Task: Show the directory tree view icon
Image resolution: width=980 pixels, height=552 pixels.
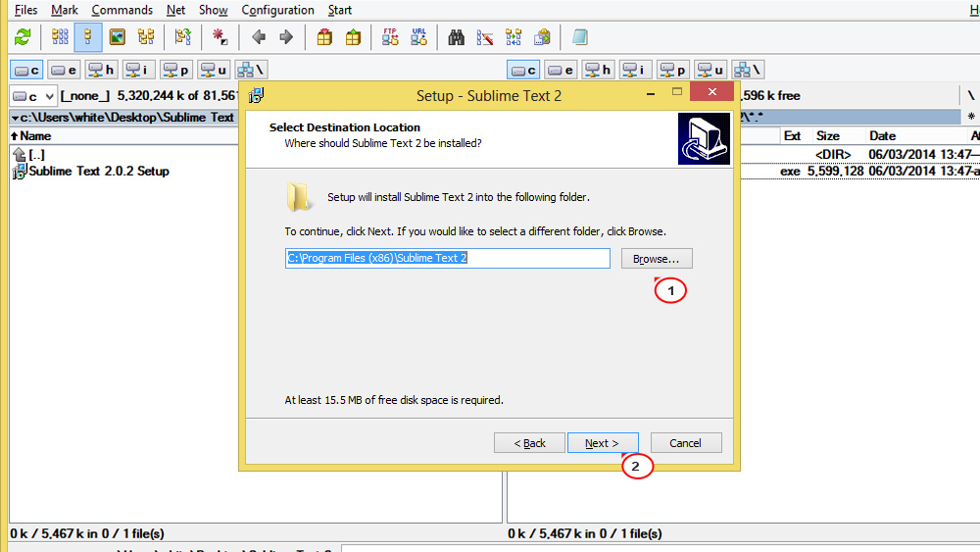Action: [146, 37]
